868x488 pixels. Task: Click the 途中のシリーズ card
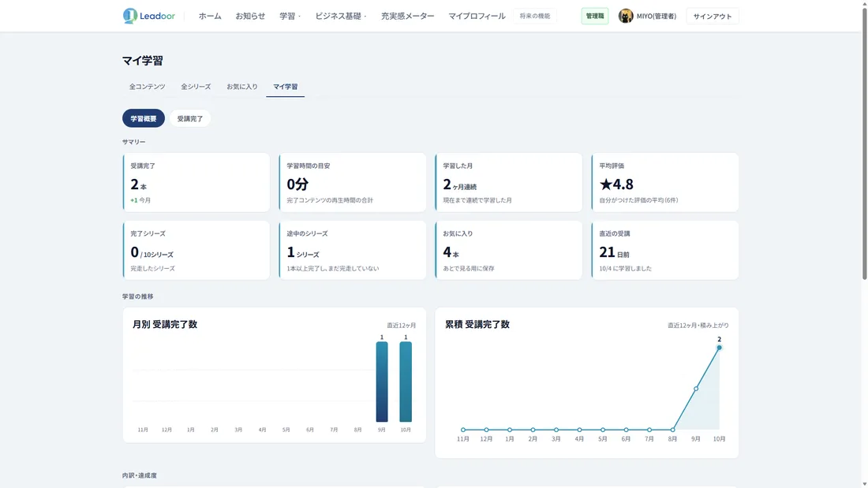353,250
